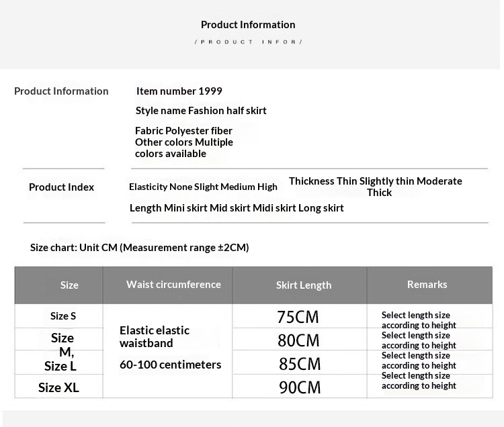Click the Length skirt types line
504x427 pixels.
[237, 208]
